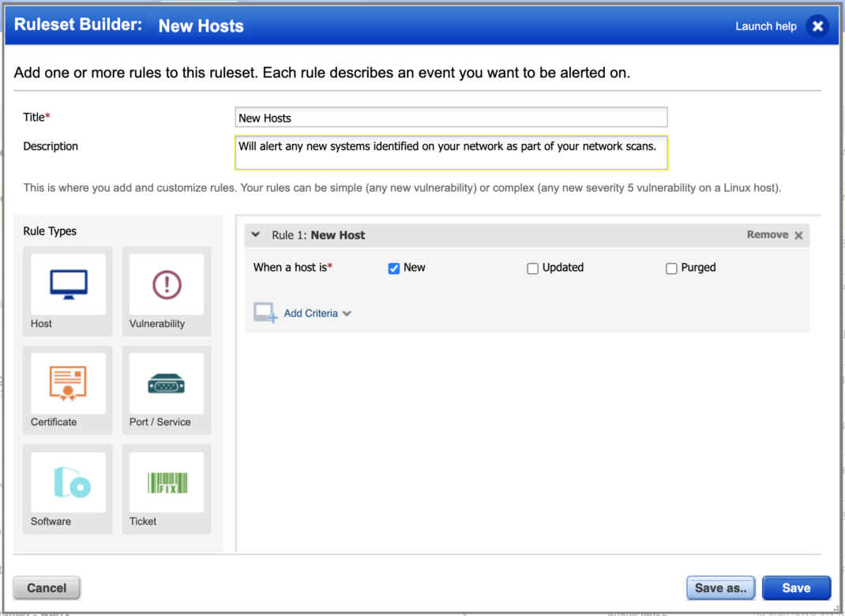Close the Ruleset Builder dialog
Viewport: 845px width, 616px height.
click(817, 26)
